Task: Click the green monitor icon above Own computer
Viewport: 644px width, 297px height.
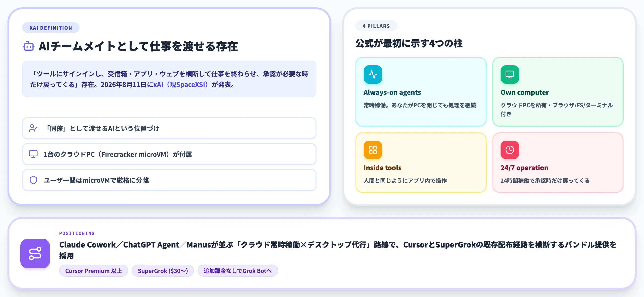Action: (x=510, y=74)
